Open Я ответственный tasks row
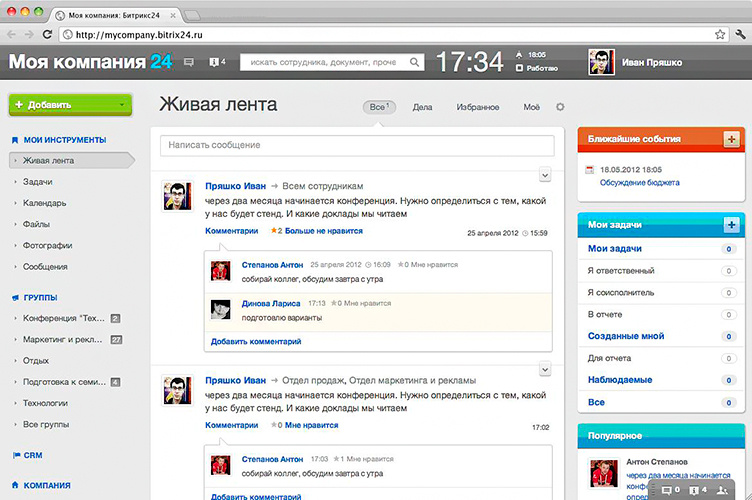752x500 pixels. 661,271
